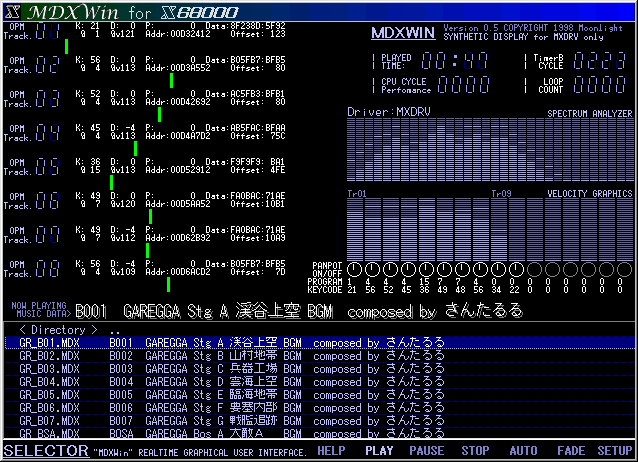
Task: Click the Tr09 velocity bar
Action: tap(498, 229)
